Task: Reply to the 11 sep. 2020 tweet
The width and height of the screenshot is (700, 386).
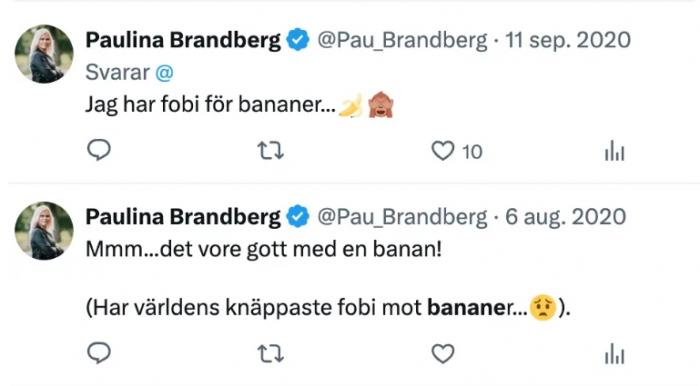Action: (99, 150)
